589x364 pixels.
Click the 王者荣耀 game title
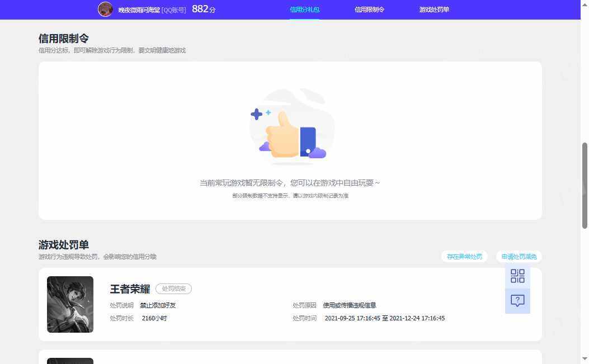130,289
